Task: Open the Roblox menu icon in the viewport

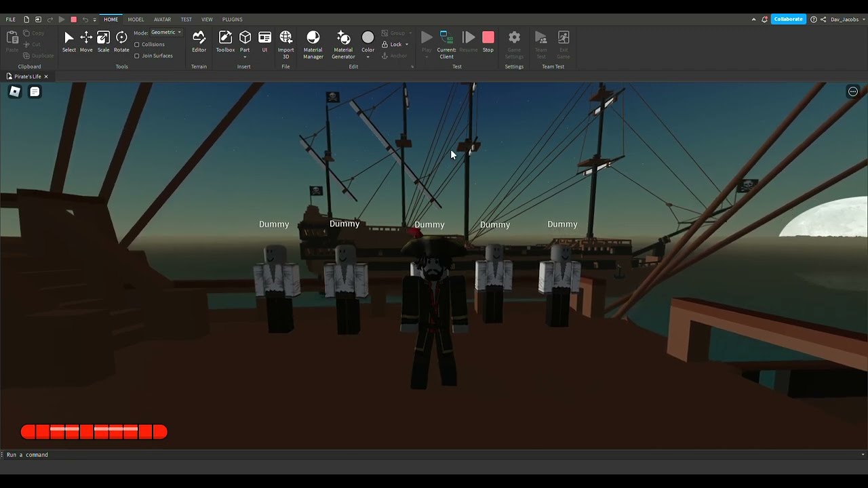Action: coord(14,91)
